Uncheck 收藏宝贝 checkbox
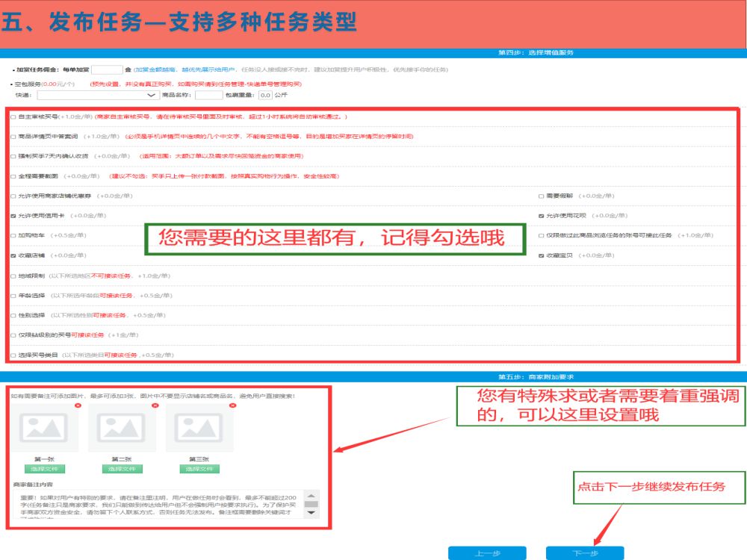 click(x=541, y=255)
